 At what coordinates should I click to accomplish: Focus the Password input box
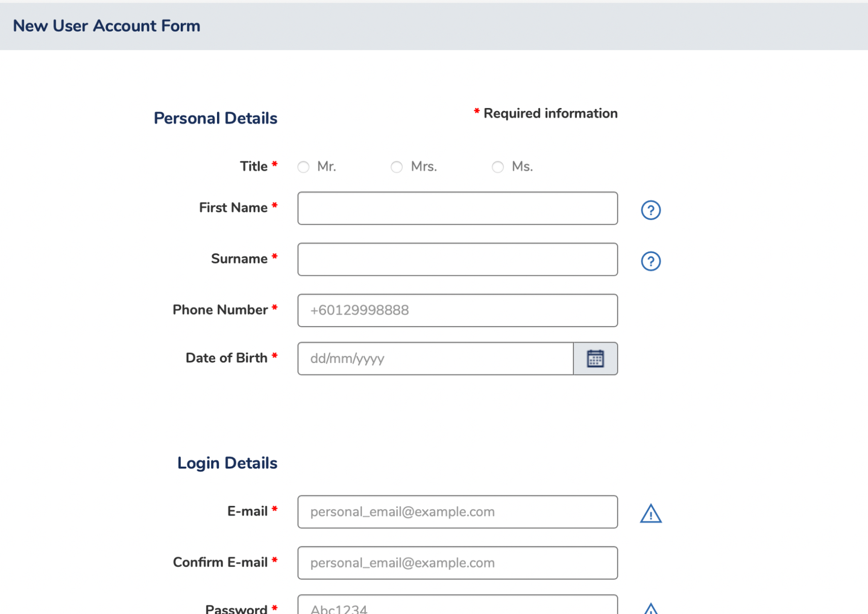(457, 606)
